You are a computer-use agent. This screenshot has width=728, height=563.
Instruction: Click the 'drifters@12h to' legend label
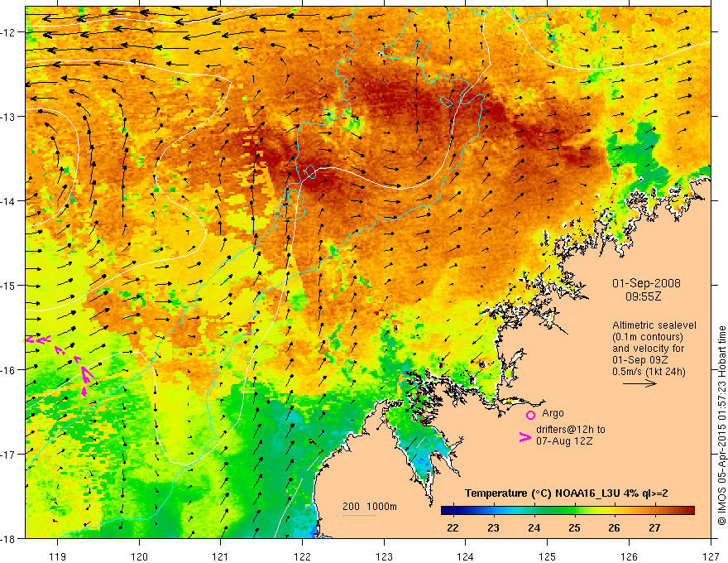pos(571,430)
